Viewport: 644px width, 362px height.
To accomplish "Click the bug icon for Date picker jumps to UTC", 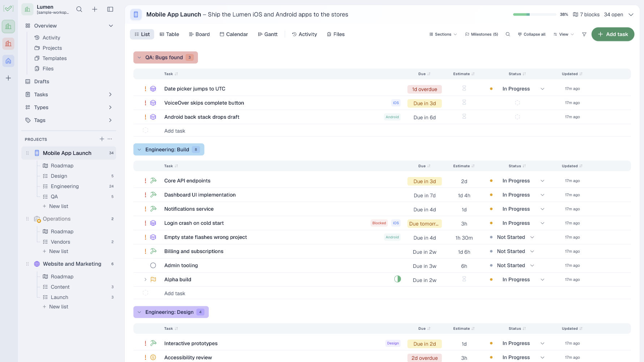I will pos(153,89).
